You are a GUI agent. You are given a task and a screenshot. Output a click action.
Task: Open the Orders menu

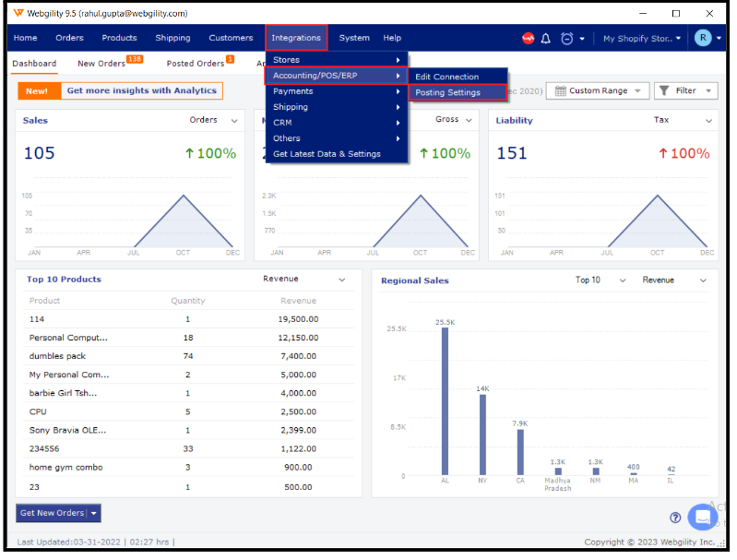(69, 38)
